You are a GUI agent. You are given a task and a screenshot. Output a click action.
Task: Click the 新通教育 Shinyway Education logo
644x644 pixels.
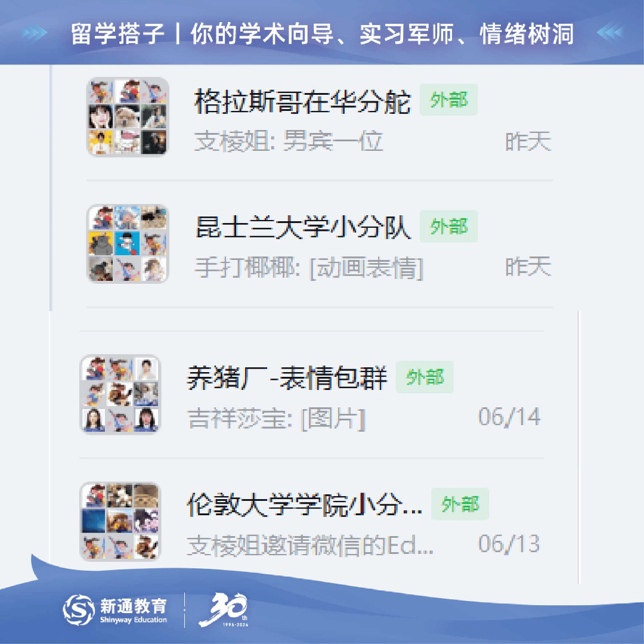point(115,610)
